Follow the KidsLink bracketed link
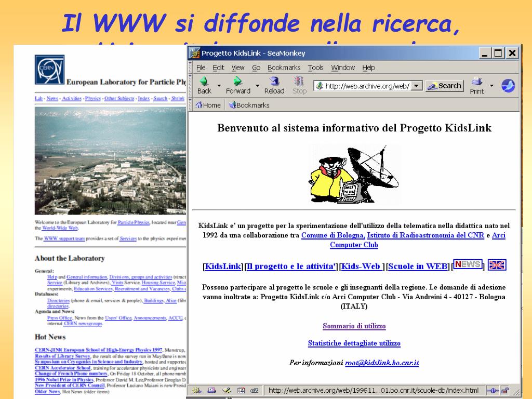The image size is (532, 399). [223, 267]
